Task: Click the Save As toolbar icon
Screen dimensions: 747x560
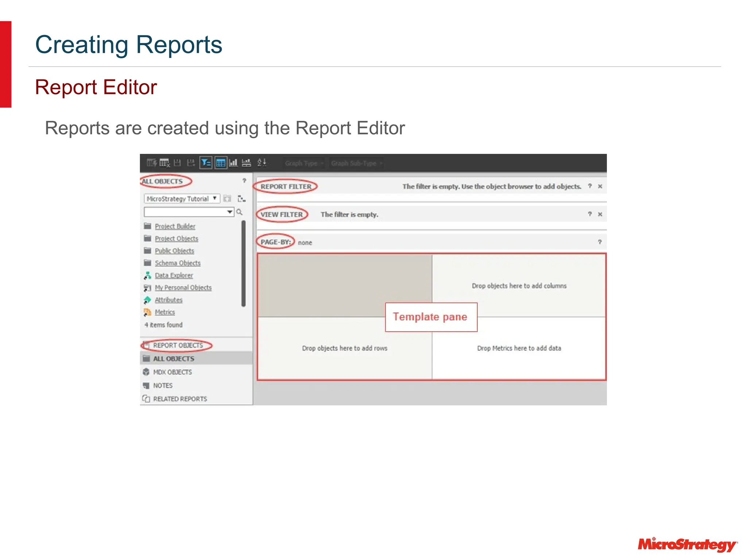Action: point(191,163)
